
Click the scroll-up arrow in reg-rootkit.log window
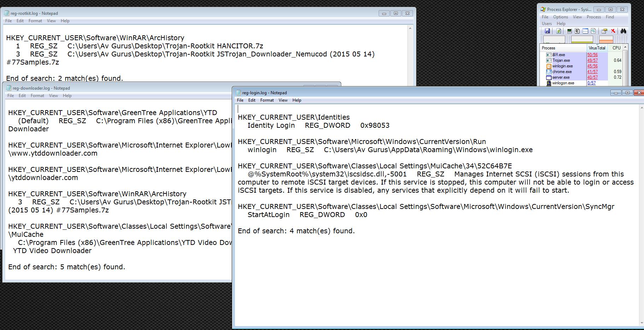tap(410, 28)
